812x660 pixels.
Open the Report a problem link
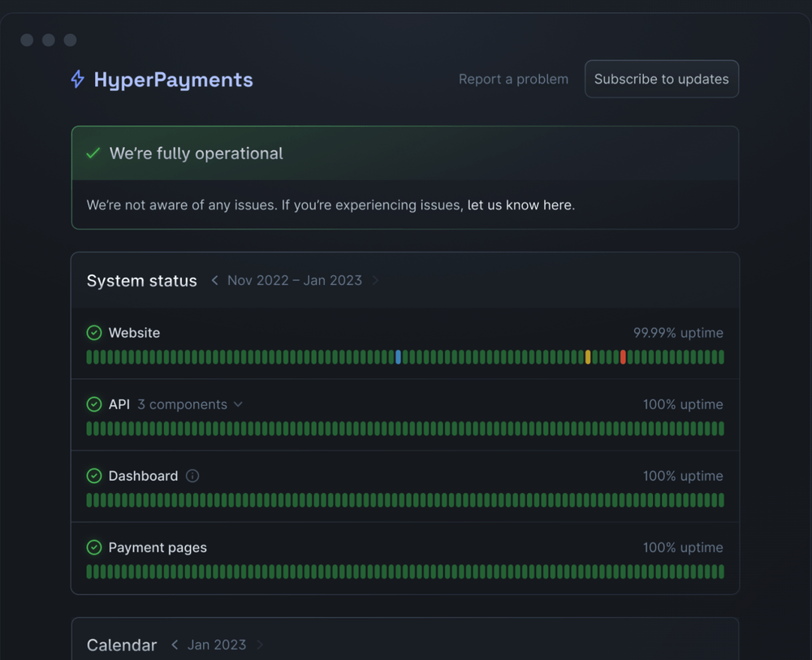point(513,79)
